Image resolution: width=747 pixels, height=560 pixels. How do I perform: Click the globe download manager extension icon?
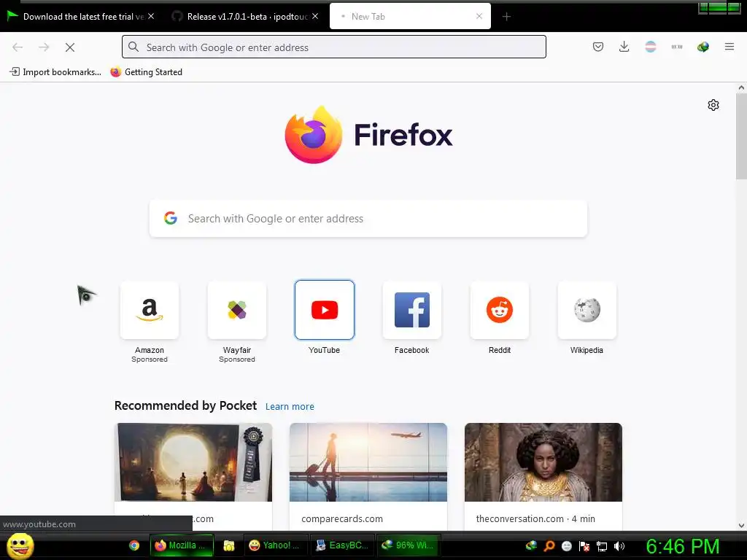pyautogui.click(x=703, y=47)
